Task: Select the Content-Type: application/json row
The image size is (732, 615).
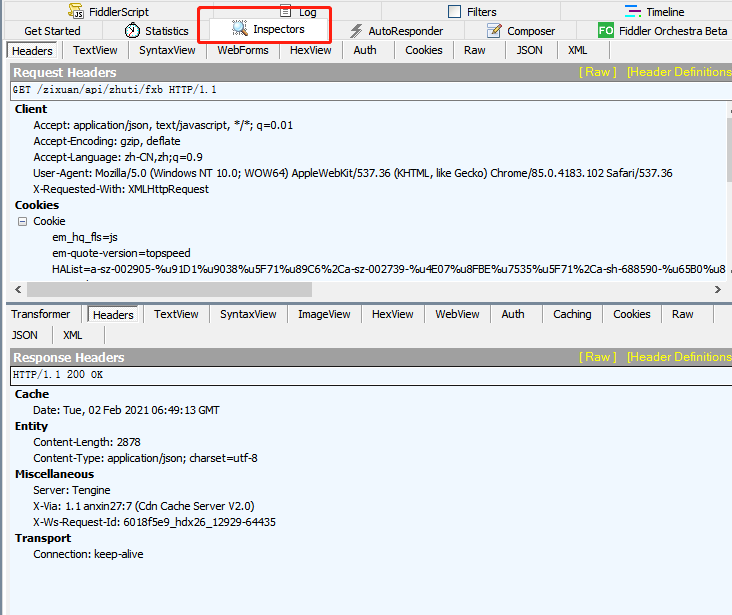Action: coord(145,458)
